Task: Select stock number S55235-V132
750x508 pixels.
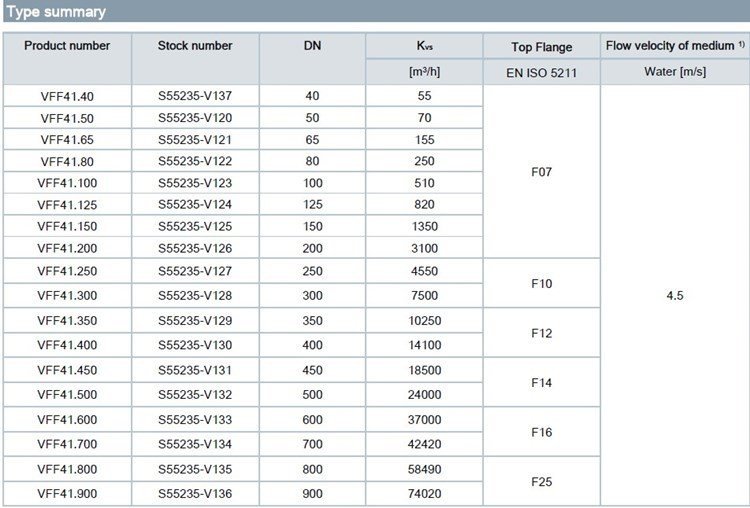Action: pos(195,395)
